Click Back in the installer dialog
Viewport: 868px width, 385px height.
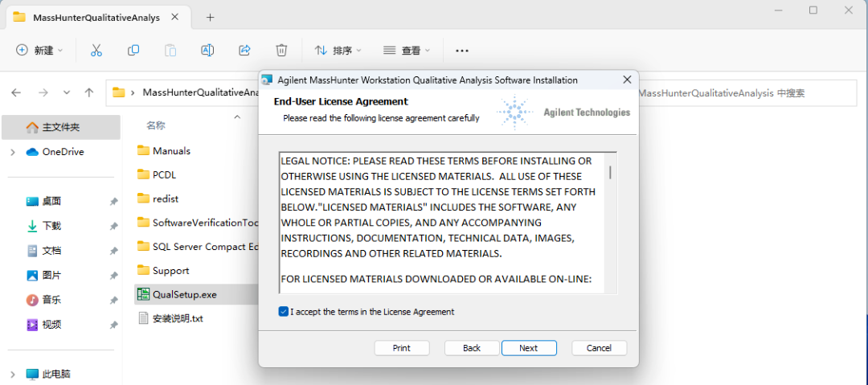click(x=472, y=348)
